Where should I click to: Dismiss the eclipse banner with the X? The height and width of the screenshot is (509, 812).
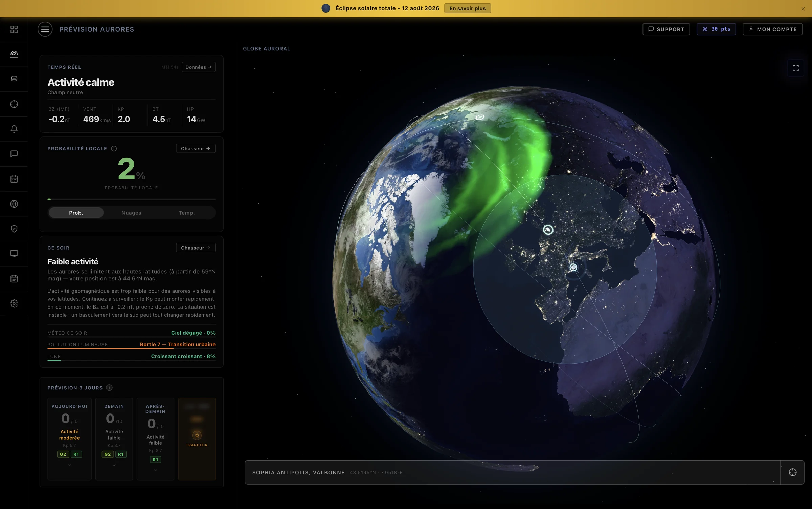(x=803, y=9)
